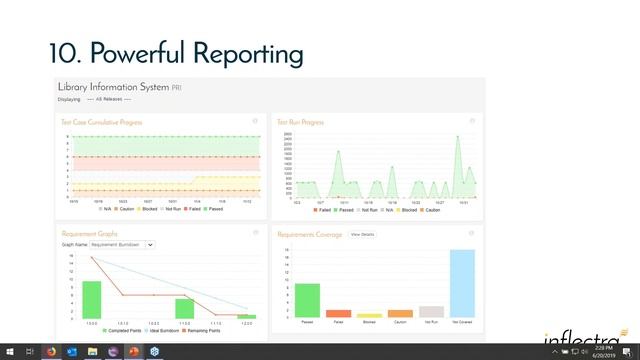
Task: Click the blue Not Covered bar
Action: [462, 284]
